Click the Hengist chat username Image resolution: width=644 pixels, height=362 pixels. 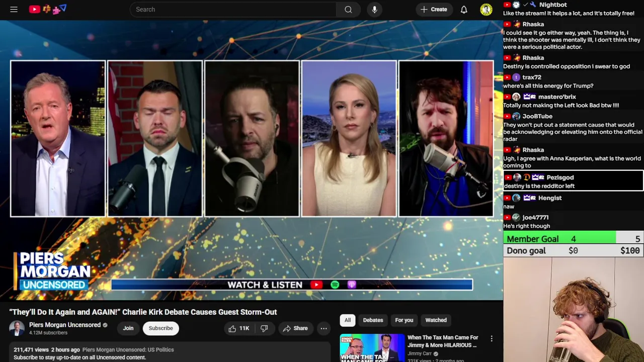(x=550, y=198)
